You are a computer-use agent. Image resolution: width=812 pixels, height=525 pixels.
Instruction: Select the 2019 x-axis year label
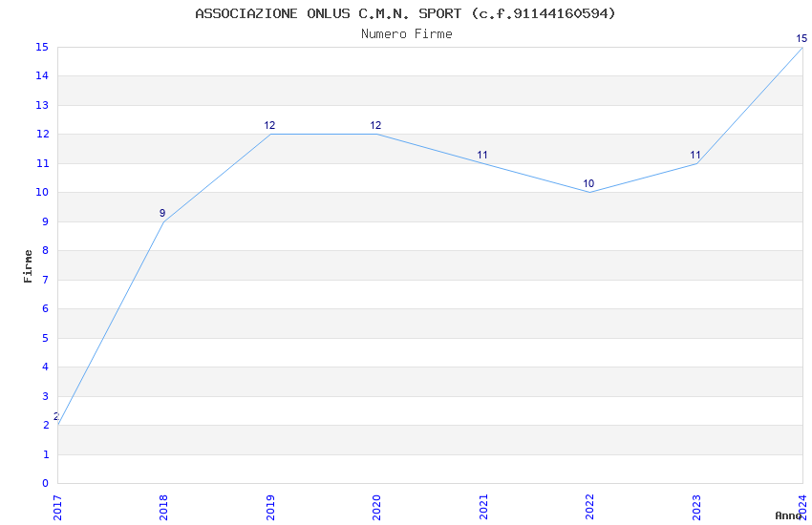[270, 508]
